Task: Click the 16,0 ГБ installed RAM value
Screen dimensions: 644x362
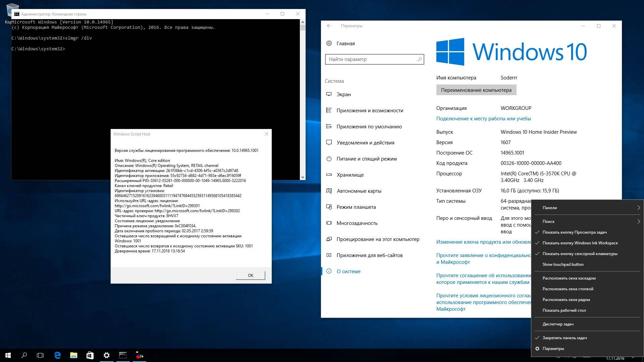Action: pyautogui.click(x=530, y=191)
